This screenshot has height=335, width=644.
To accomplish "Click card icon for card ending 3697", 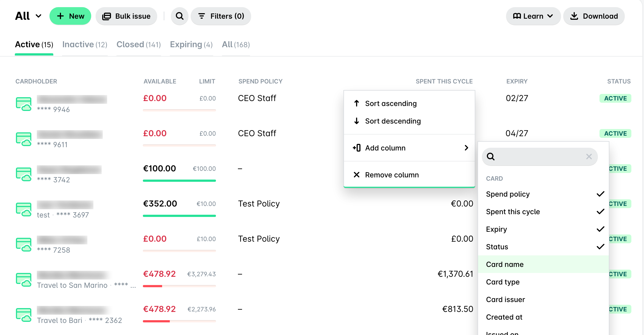I will (x=24, y=209).
